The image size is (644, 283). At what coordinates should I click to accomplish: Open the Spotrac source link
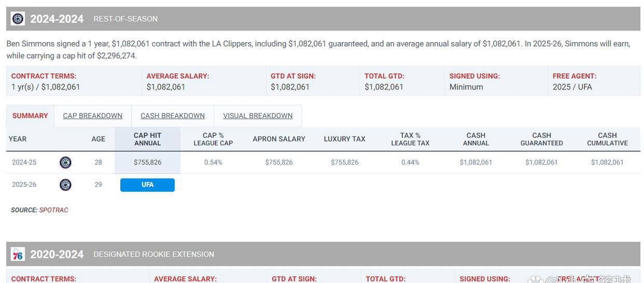point(53,210)
